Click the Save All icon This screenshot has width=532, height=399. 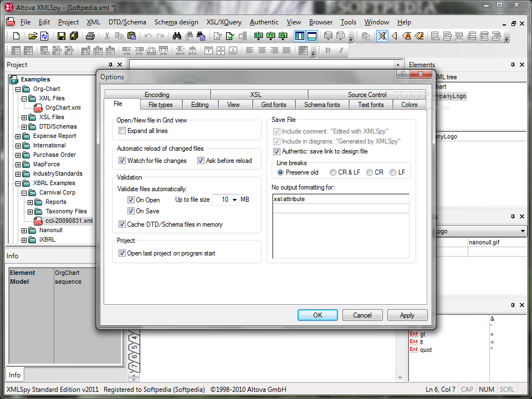pyautogui.click(x=74, y=35)
